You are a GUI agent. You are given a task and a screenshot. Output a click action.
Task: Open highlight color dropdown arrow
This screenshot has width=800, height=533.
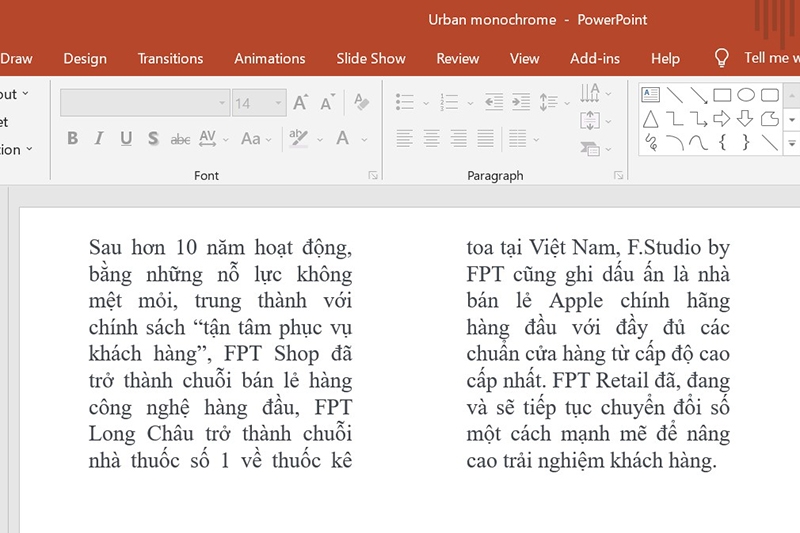point(320,139)
